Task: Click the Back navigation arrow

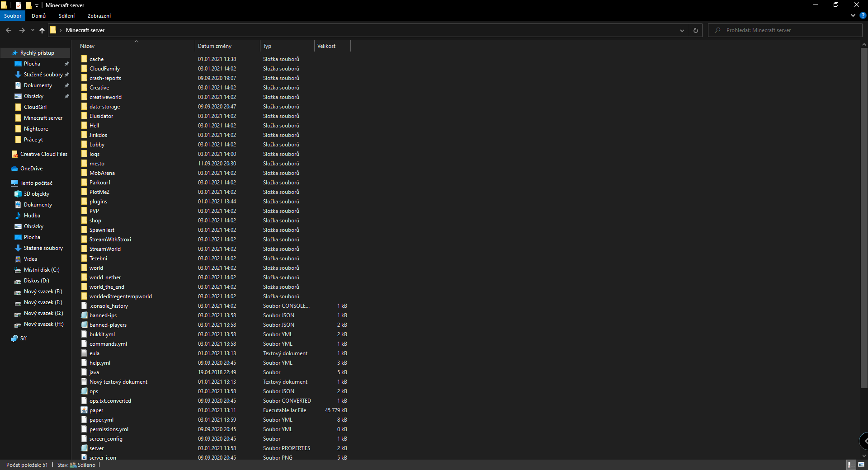Action: (9, 30)
